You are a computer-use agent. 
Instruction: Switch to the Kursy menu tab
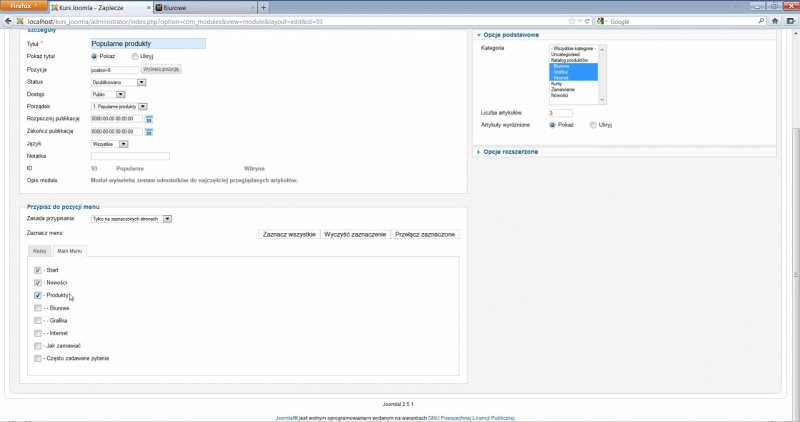click(x=39, y=250)
